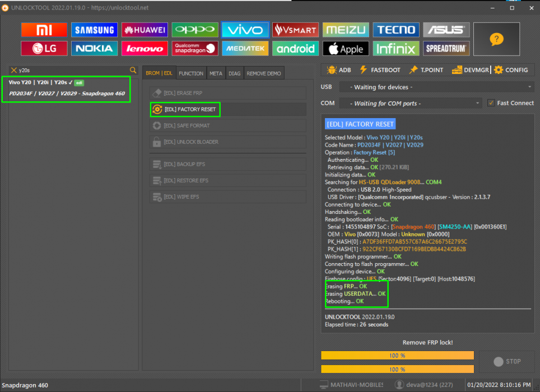Open the Oppo brand icon
This screenshot has height=392, width=540.
pos(195,30)
